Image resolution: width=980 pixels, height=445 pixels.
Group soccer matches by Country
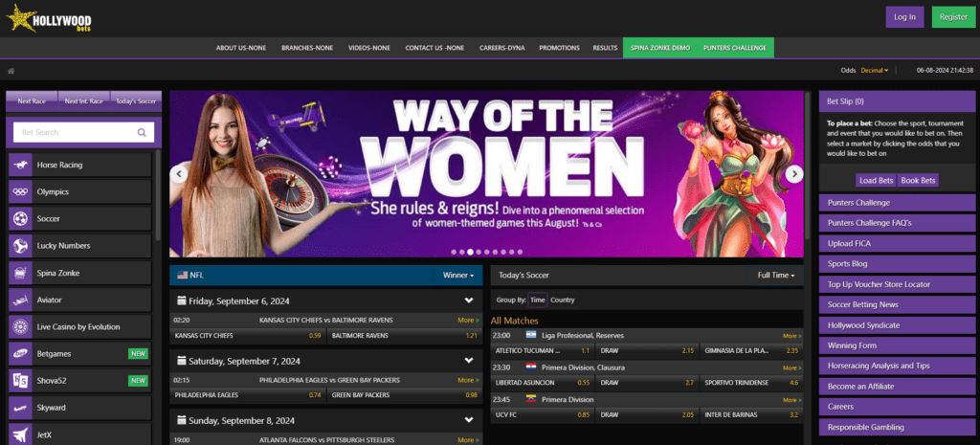(563, 300)
